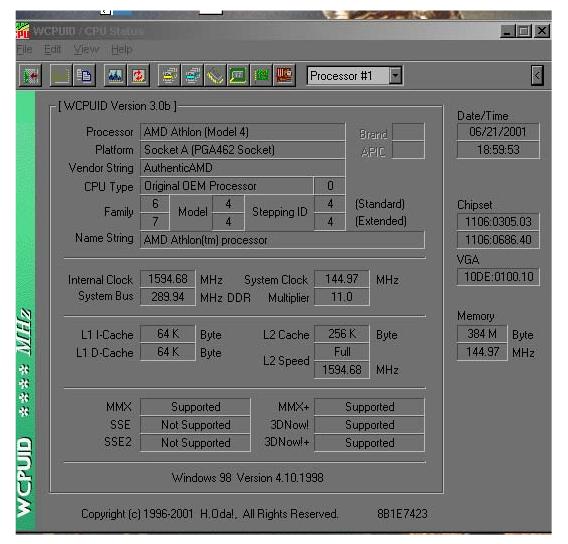This screenshot has height=544, width=568.
Task: Click the date field 06/21/2001
Action: point(498,132)
